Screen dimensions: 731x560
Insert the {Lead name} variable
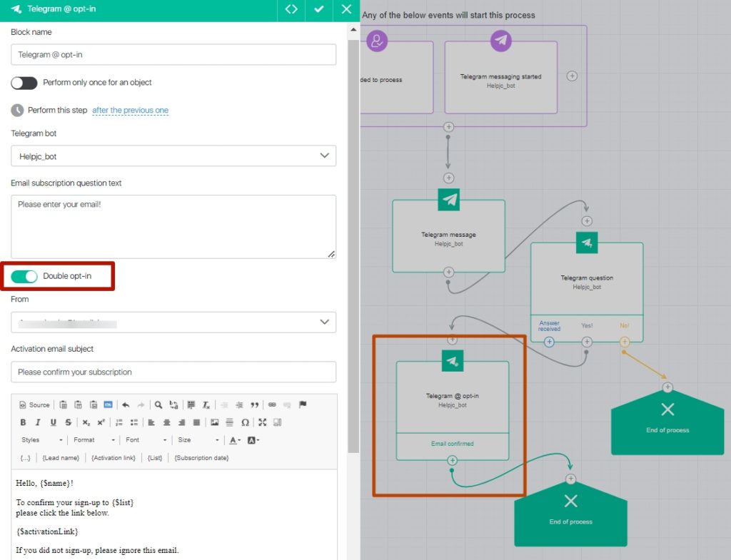(61, 458)
